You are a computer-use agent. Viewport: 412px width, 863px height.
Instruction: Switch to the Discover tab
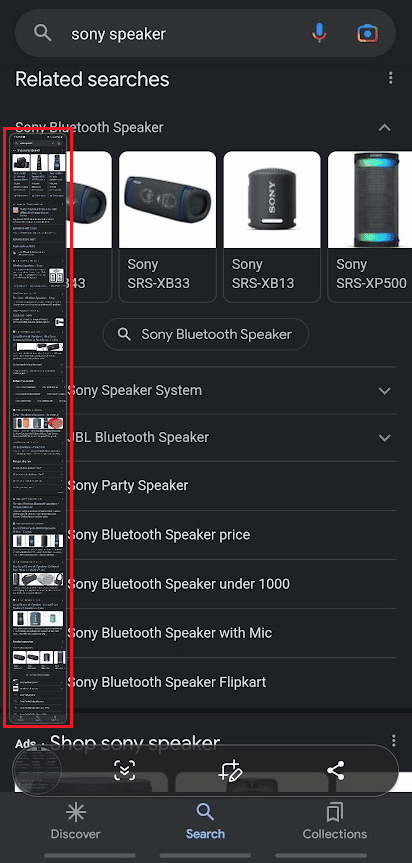[75, 821]
